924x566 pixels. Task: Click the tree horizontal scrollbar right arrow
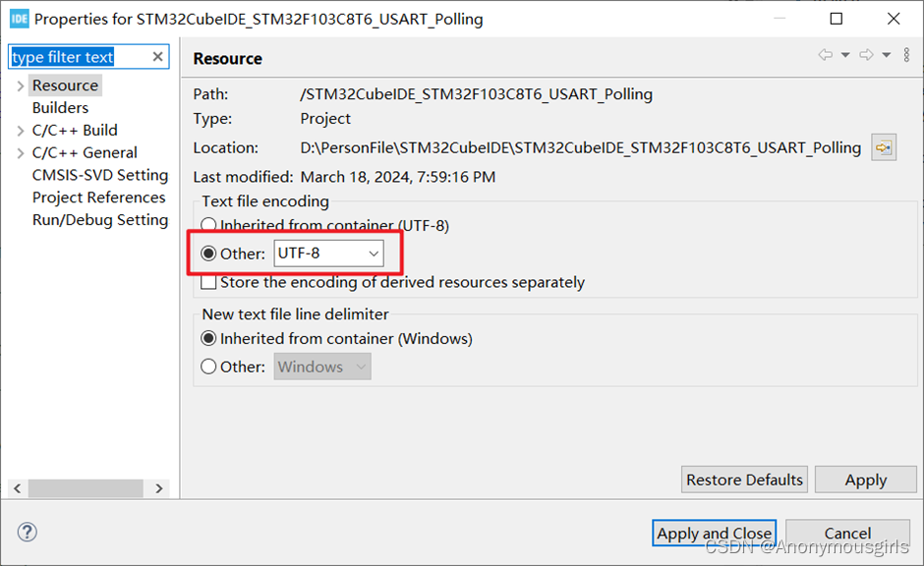[x=159, y=488]
